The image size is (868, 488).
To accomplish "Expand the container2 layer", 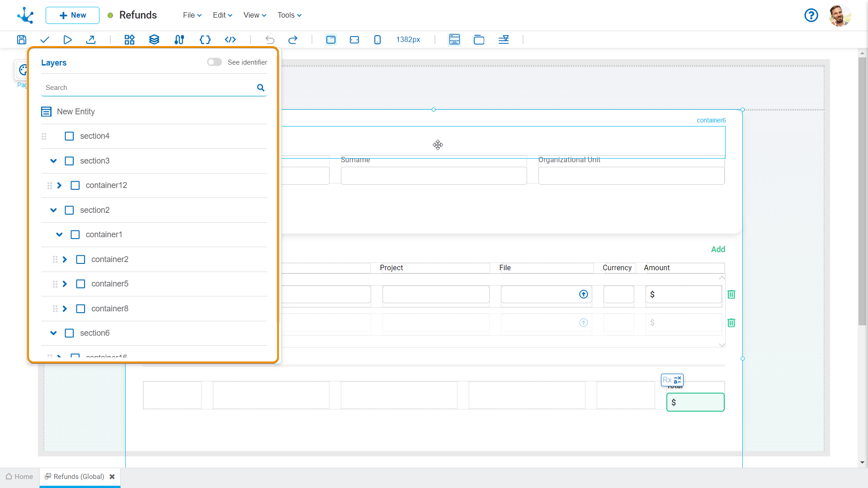I will tap(65, 259).
